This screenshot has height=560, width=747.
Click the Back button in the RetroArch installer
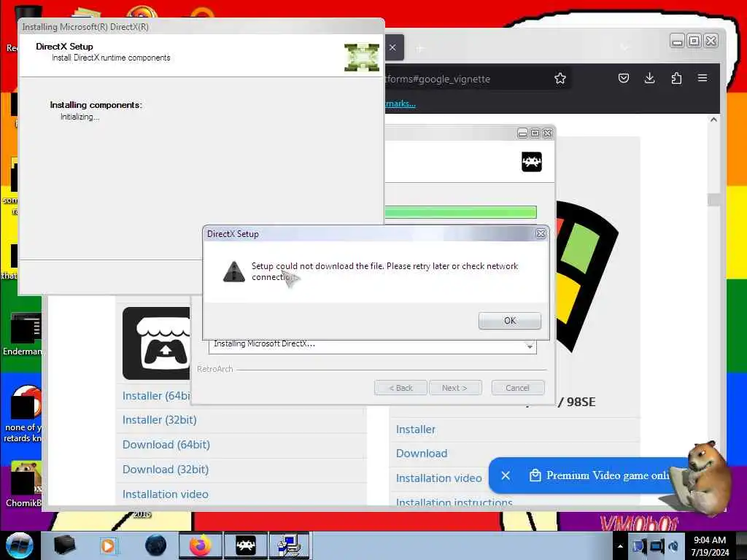[x=400, y=388]
